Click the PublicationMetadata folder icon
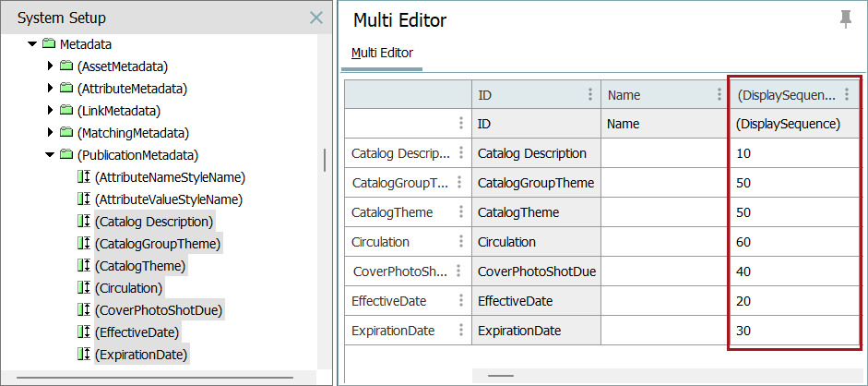 [66, 155]
